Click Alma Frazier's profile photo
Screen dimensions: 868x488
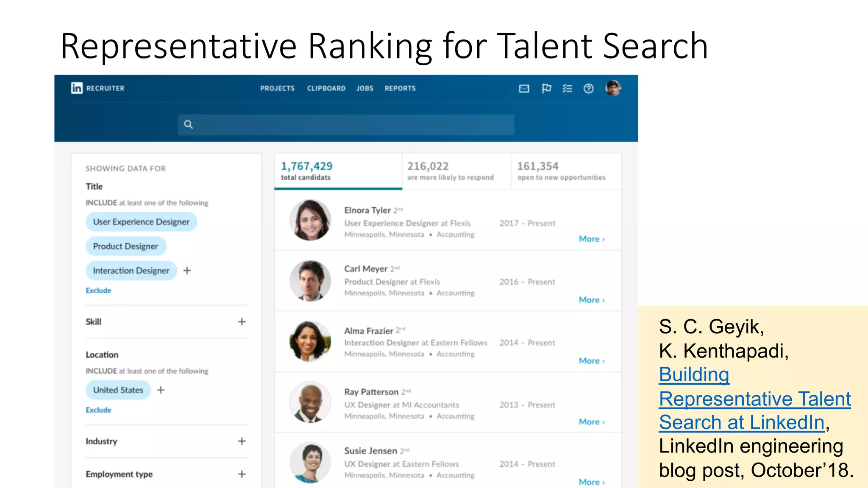(x=310, y=341)
